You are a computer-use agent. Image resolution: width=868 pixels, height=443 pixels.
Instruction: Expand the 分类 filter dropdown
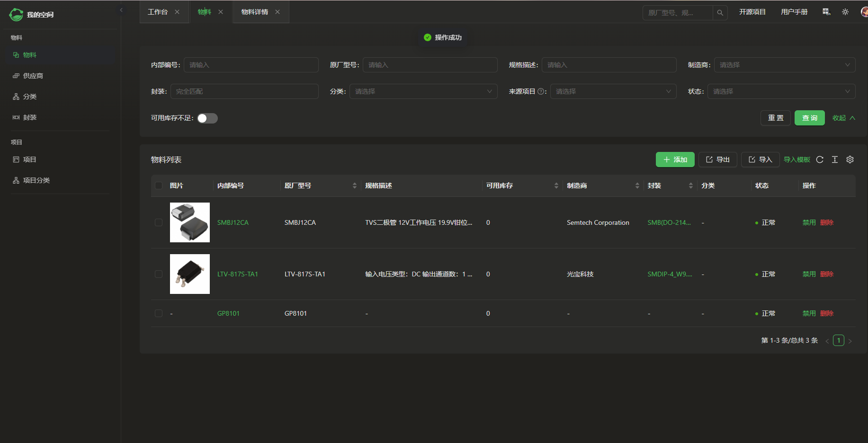(423, 91)
